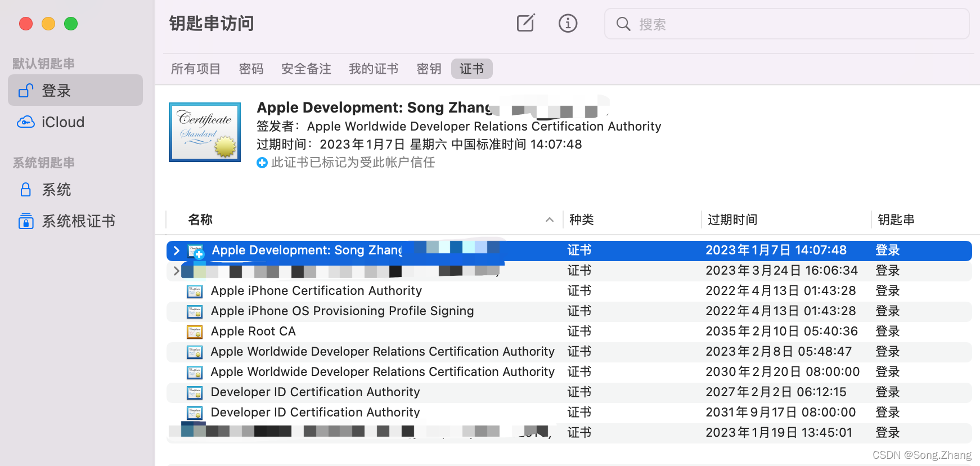980x466 pixels.
Task: Click the unlocked padlock icon beside 登录
Action: [26, 90]
